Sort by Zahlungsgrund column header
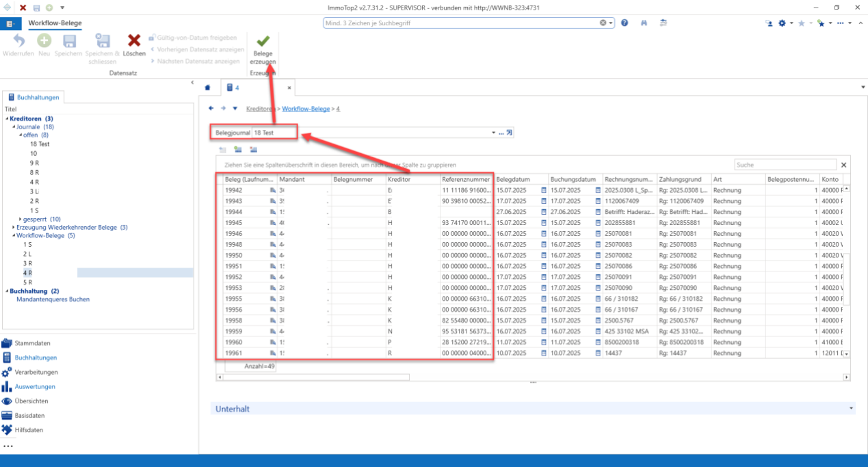The image size is (868, 467). click(684, 180)
